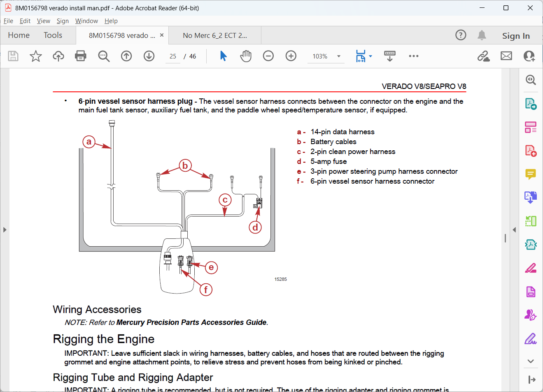Click the pink pencil Redact icon
The width and height of the screenshot is (543, 392).
[x=531, y=268]
